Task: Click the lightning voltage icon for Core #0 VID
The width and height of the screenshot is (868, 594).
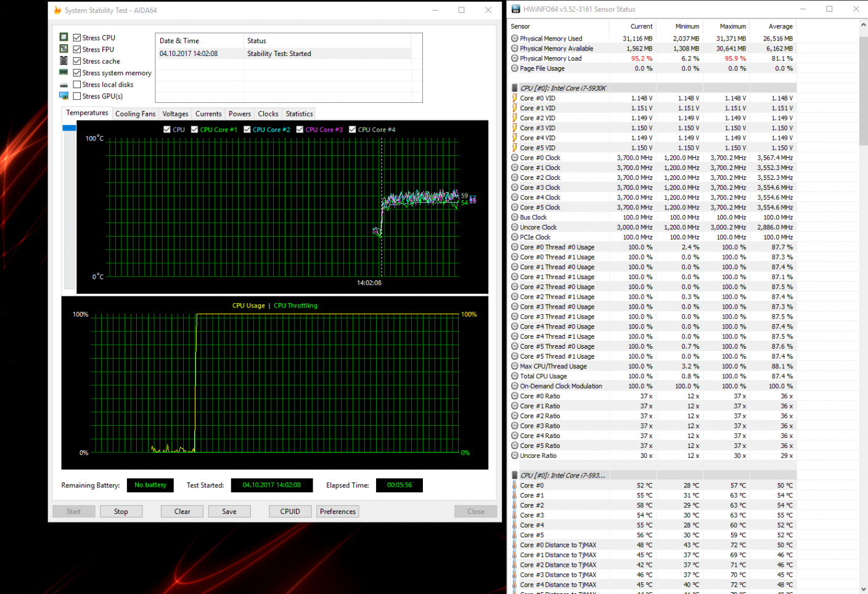Action: (515, 98)
